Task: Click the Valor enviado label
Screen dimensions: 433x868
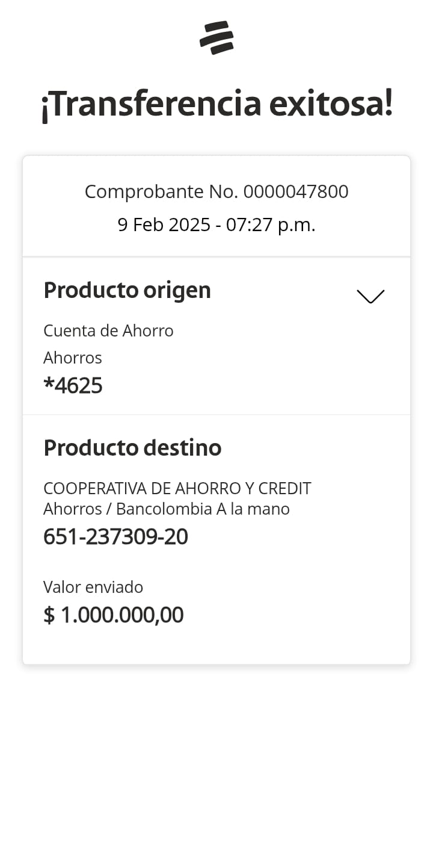Action: tap(93, 587)
